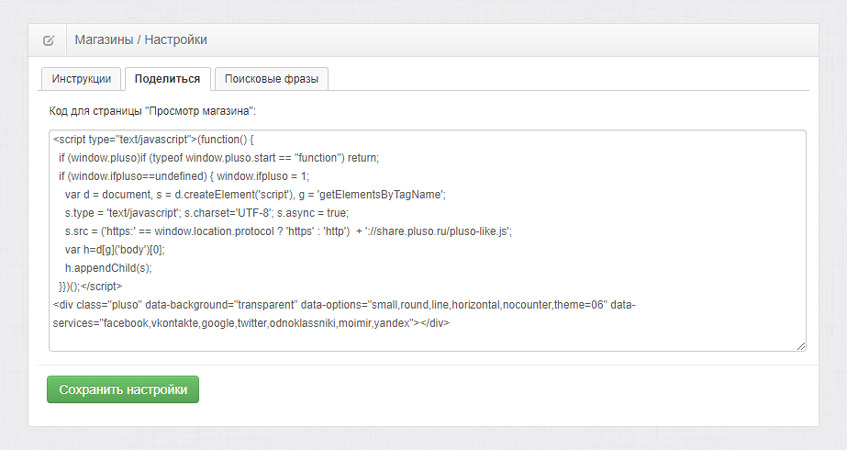Click the Магазины / Настройки header title

141,40
